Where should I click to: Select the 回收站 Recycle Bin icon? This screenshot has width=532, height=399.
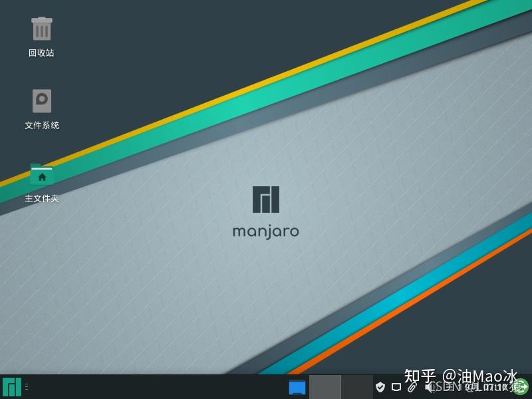coord(42,29)
